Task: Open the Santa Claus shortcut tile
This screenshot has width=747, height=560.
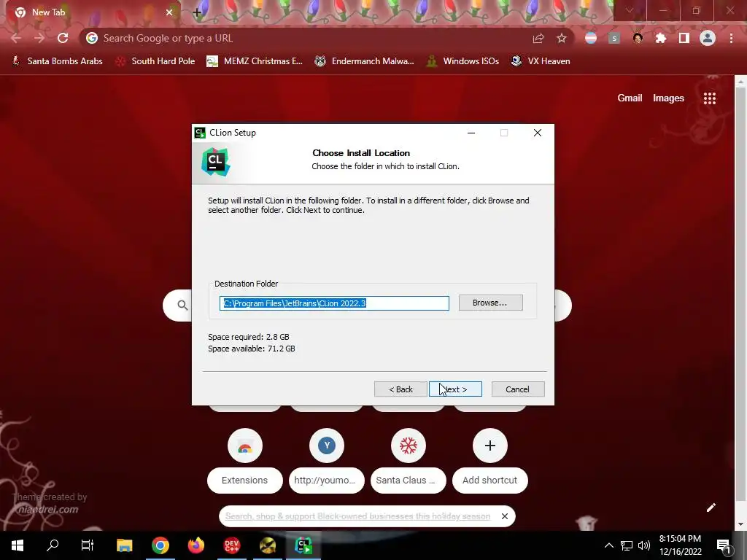Action: pyautogui.click(x=409, y=461)
